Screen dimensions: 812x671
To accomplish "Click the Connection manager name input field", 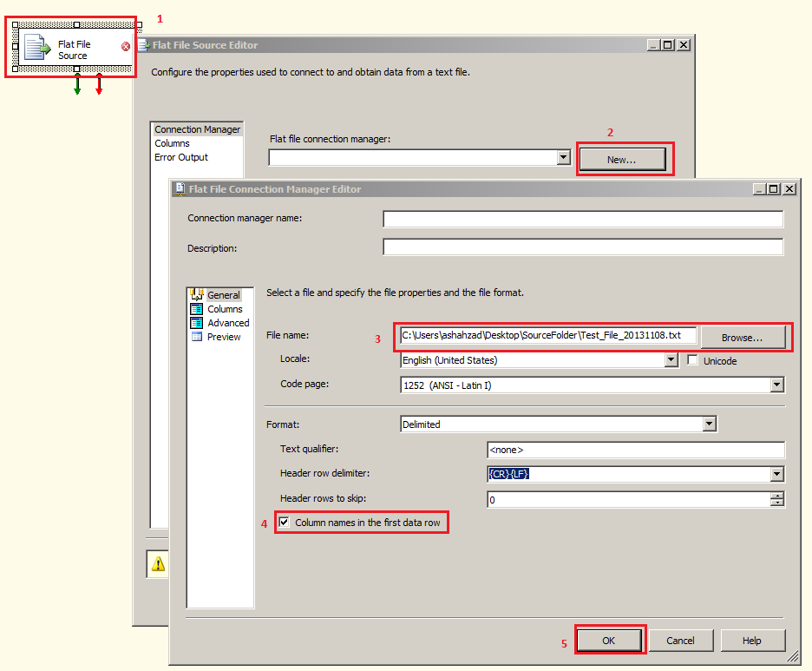I will point(581,219).
